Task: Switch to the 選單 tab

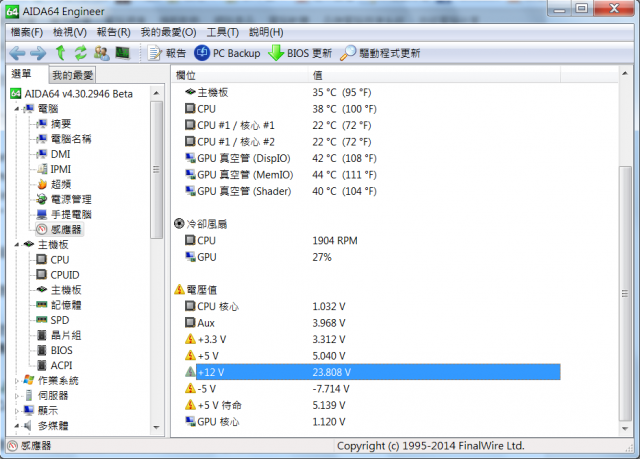Action: click(21, 74)
